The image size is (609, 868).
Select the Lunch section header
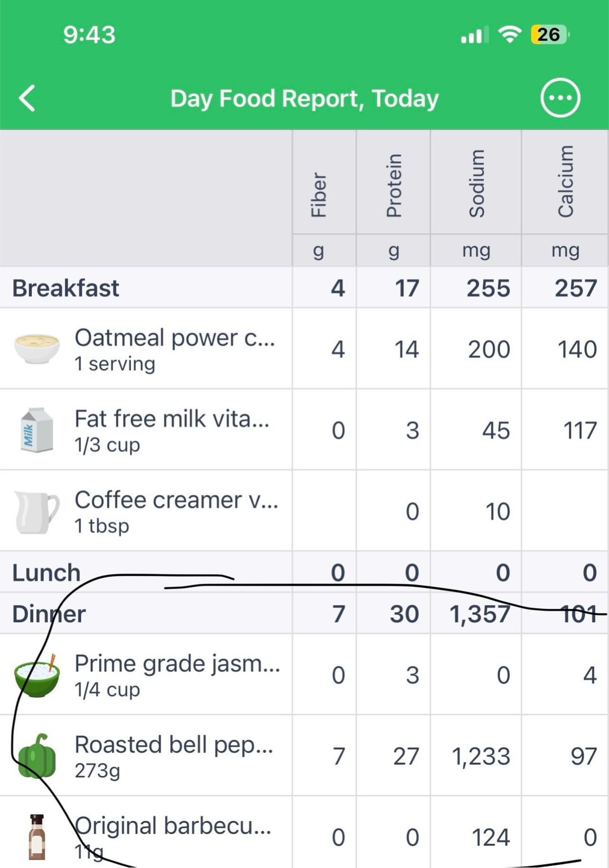point(304,572)
